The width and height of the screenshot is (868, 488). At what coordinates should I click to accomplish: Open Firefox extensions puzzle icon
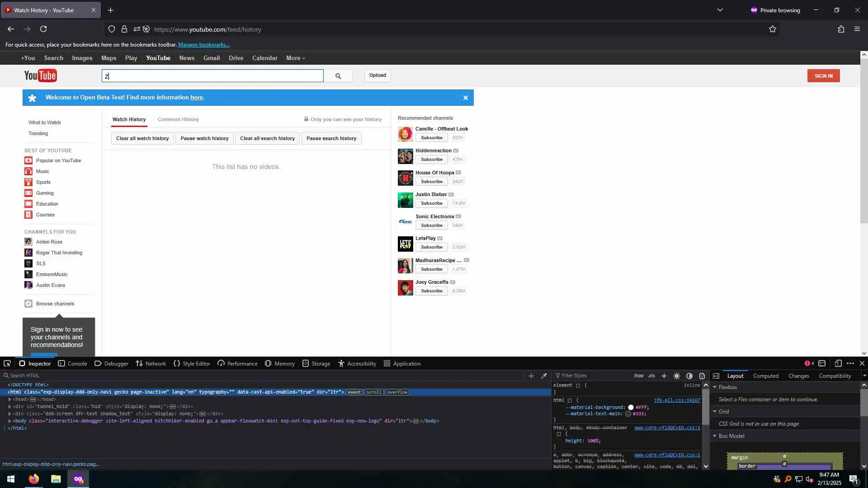(840, 29)
